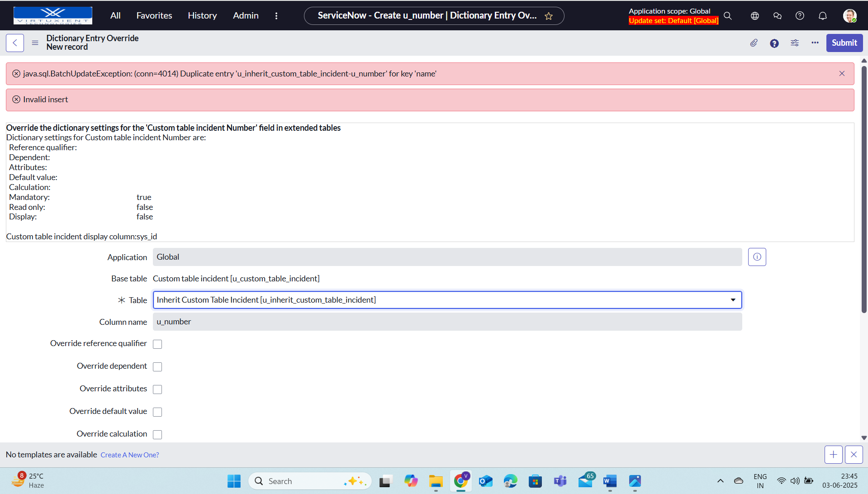Open the form help question mark icon
Viewport: 868px width, 494px height.
pyautogui.click(x=774, y=43)
